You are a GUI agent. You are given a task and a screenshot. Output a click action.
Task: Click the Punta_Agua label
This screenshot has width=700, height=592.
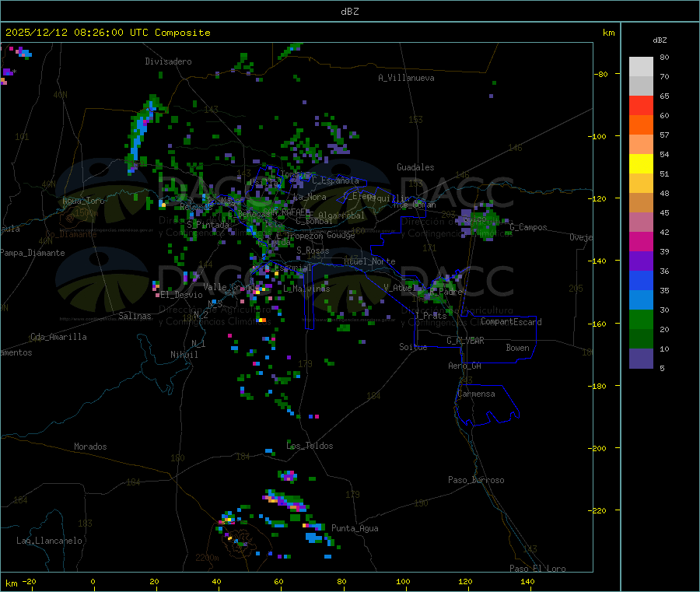tap(355, 528)
